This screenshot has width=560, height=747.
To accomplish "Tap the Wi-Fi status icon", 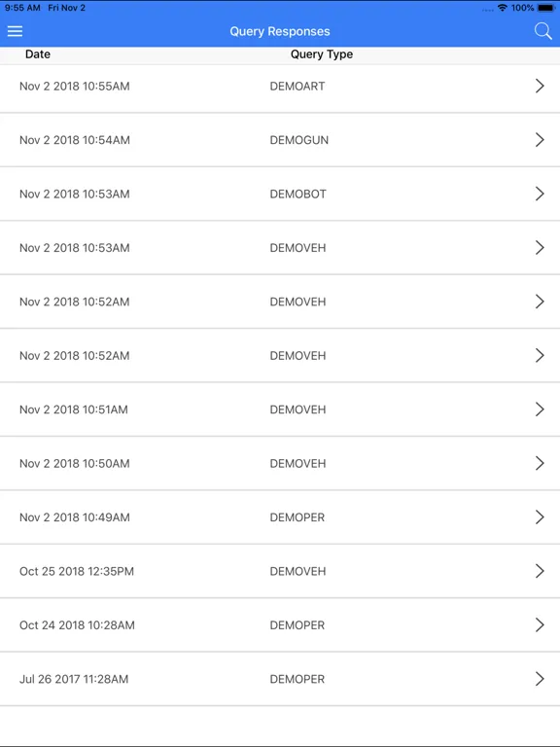I will tap(502, 8).
